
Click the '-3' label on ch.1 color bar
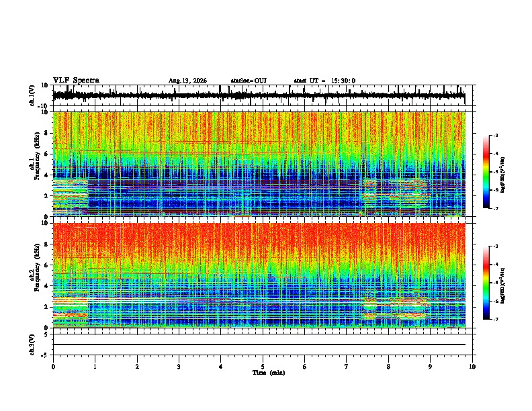[495, 135]
